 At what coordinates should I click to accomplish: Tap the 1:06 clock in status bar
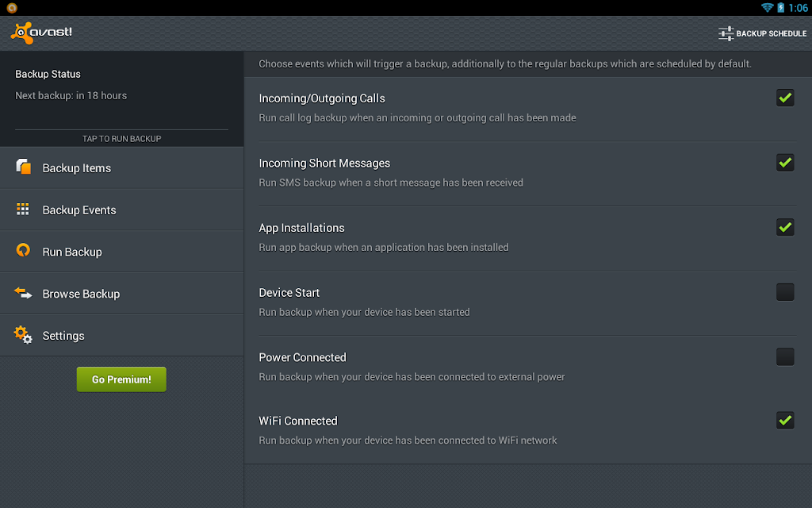[798, 8]
